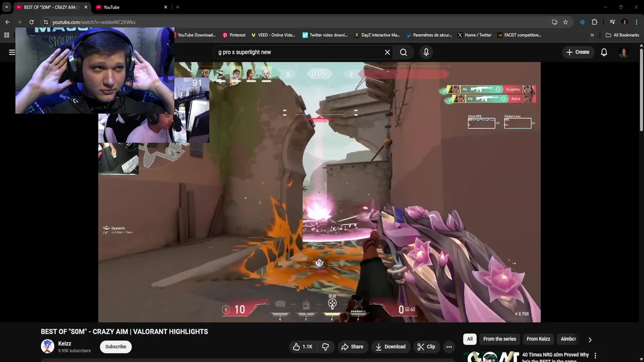The image size is (644, 362).
Task: Open YouTube notifications bell
Action: pos(604,52)
